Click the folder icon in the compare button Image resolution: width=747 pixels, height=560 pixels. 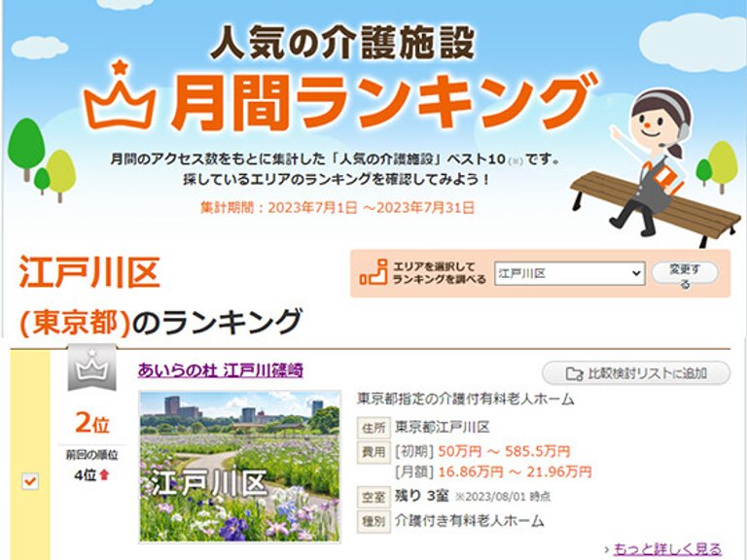click(574, 373)
